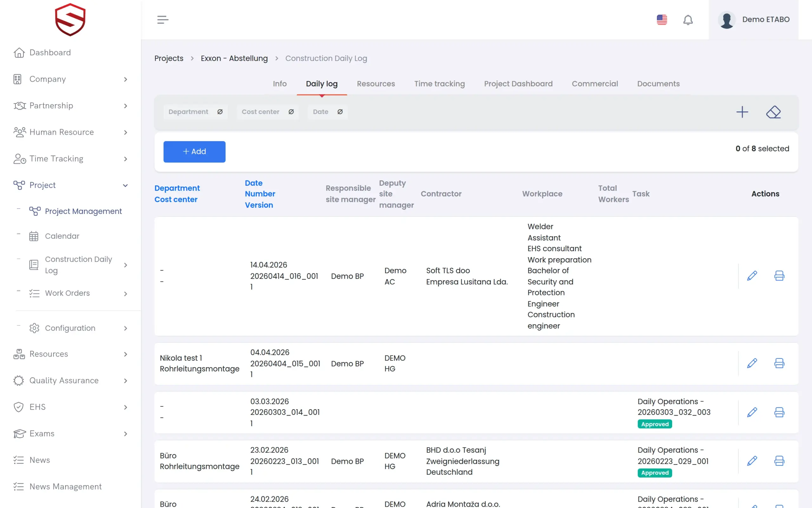Viewport: 812px width, 508px height.
Task: Open notifications with the bell icon
Action: [x=688, y=20]
